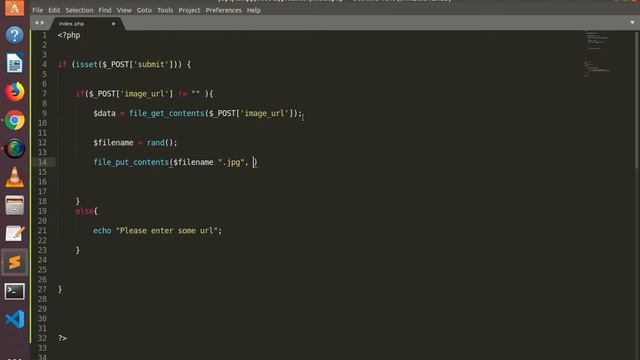Click "Please enter some url" string
640x360 pixels.
coord(167,231)
